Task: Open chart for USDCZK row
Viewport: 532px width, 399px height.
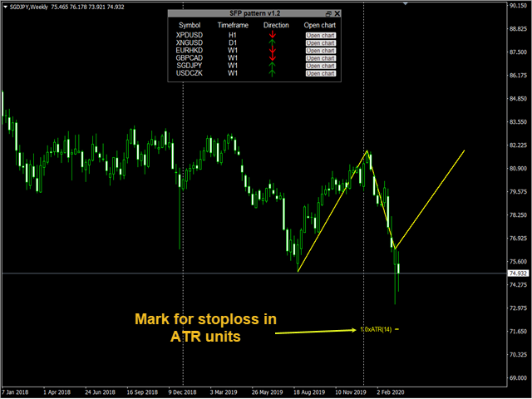Action: [x=321, y=74]
